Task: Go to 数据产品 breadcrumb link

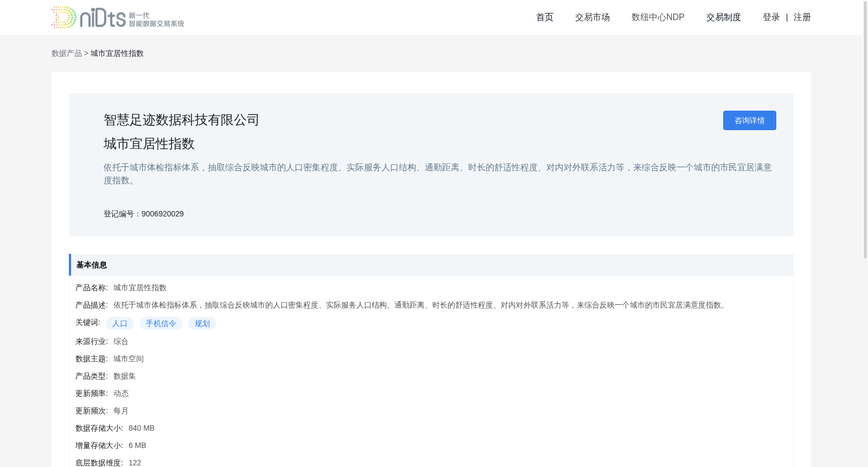Action: (67, 53)
